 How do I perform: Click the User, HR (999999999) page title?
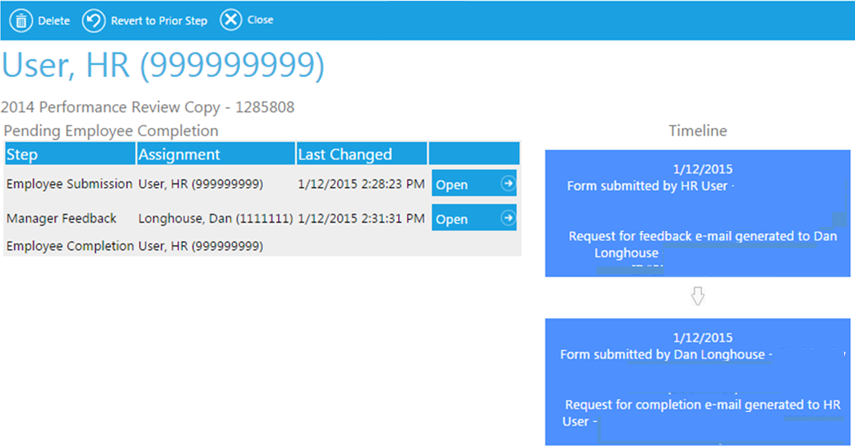point(163,64)
